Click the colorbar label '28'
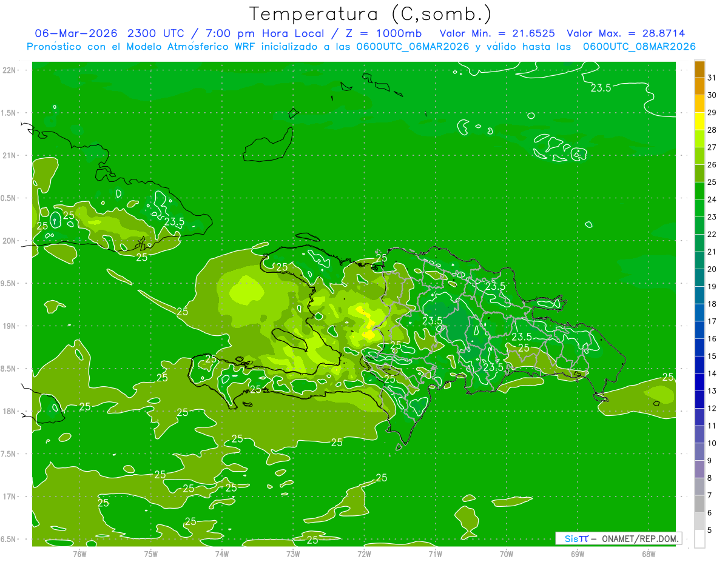728x562 pixels. (x=712, y=130)
